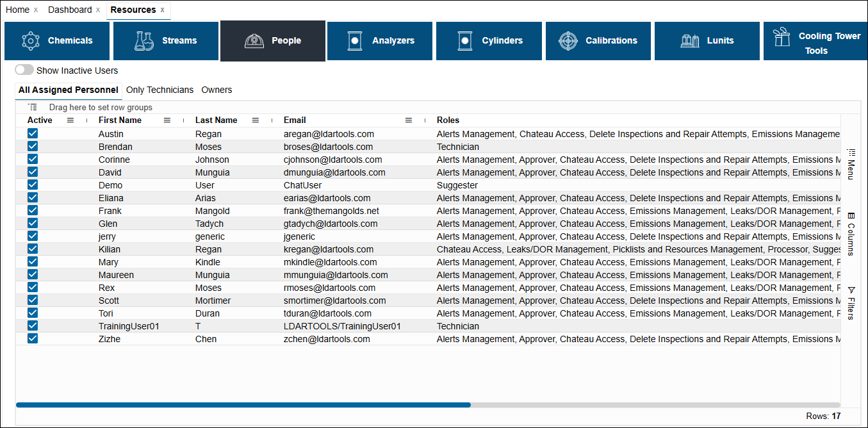Sort by the Email header
Viewport: 868px width, 428px height.
(295, 120)
